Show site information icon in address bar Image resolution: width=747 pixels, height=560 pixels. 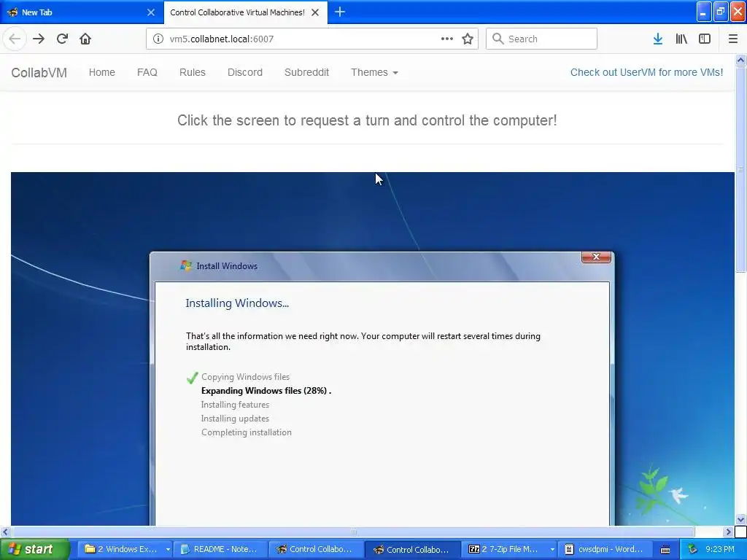coord(158,39)
